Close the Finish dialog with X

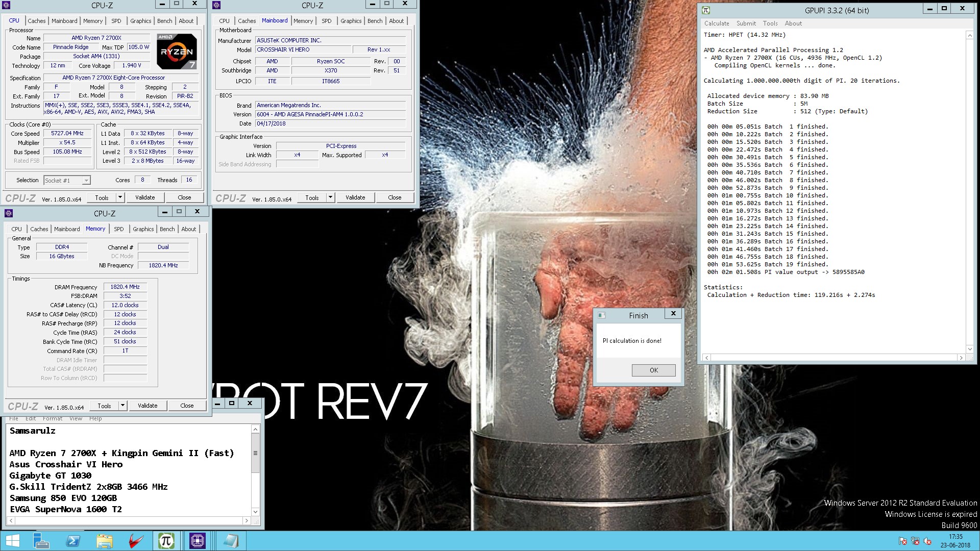tap(673, 314)
